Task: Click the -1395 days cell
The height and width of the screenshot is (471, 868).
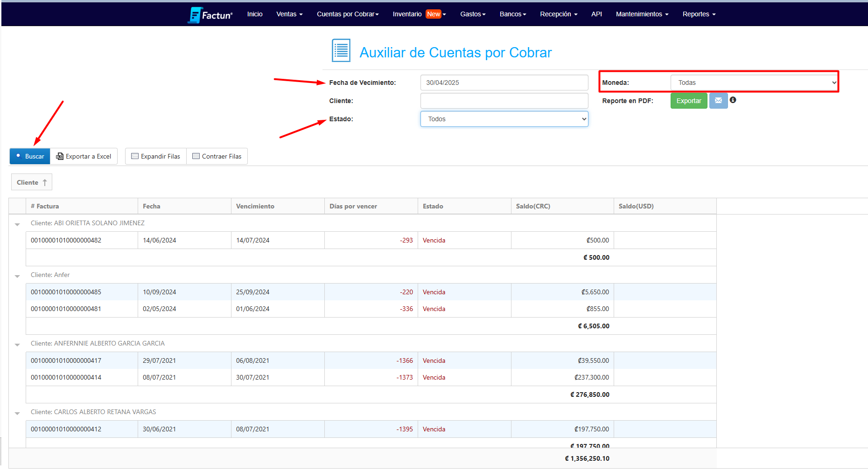Action: 371,429
